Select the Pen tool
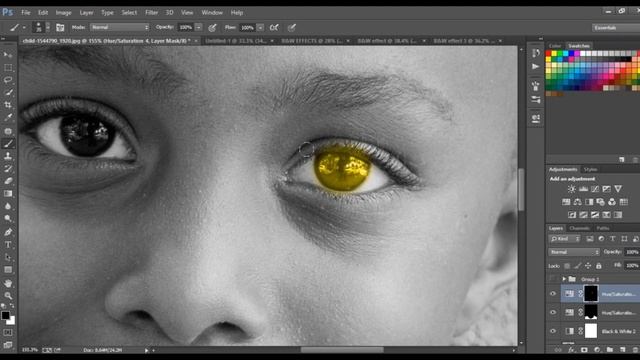This screenshot has height=360, width=640. (8, 232)
